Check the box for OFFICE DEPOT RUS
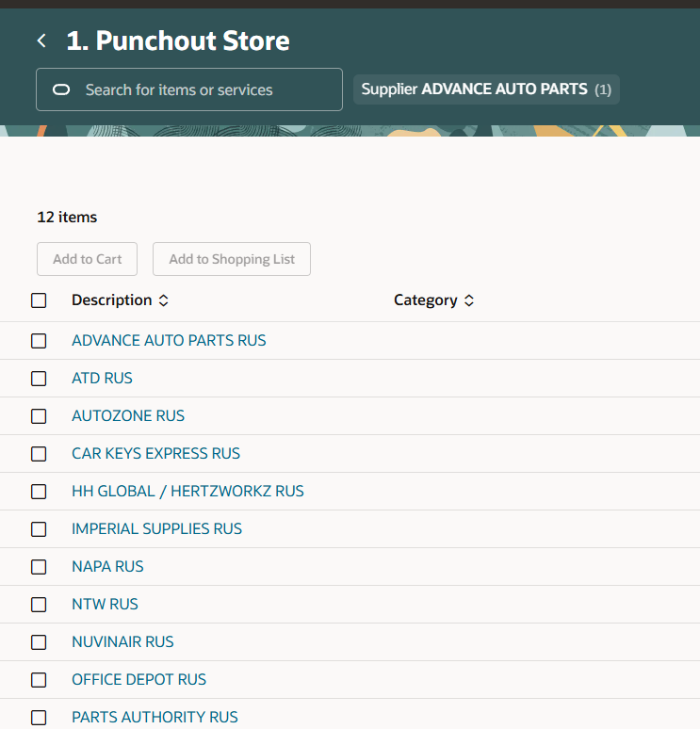Screen dimensions: 700x729 click(x=39, y=680)
